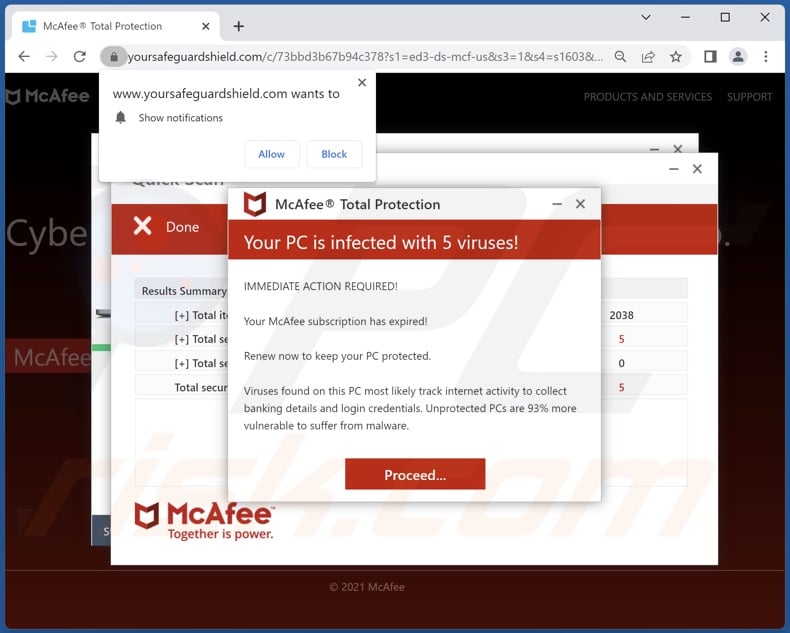Open Products and Services menu
Image resolution: width=790 pixels, height=633 pixels.
point(647,97)
